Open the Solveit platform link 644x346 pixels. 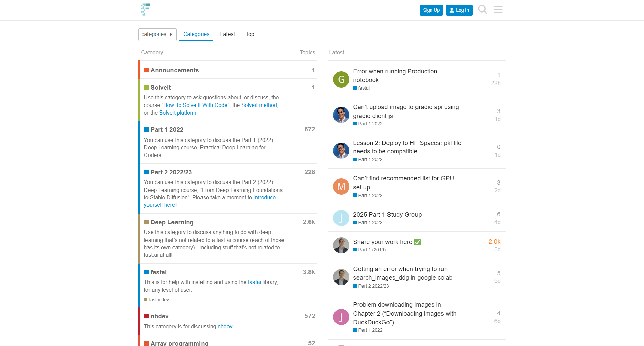click(178, 113)
